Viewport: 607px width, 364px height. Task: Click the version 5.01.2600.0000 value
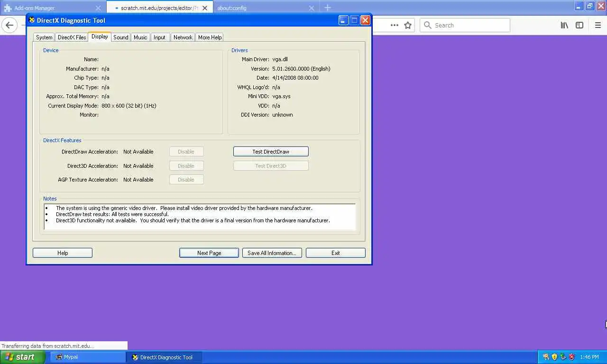[301, 69]
